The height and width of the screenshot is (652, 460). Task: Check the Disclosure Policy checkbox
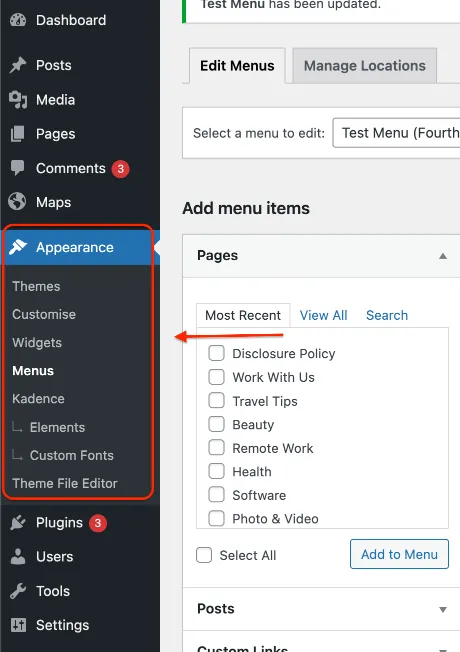216,353
